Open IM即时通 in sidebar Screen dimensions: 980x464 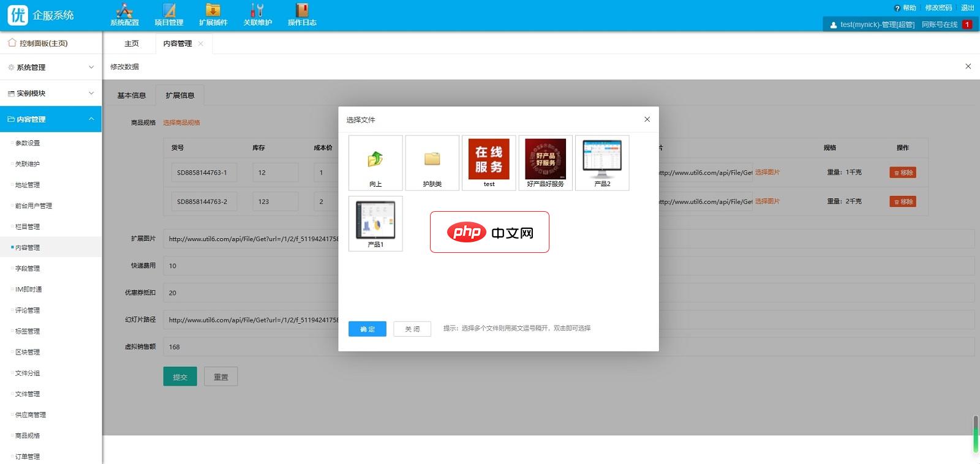click(29, 290)
